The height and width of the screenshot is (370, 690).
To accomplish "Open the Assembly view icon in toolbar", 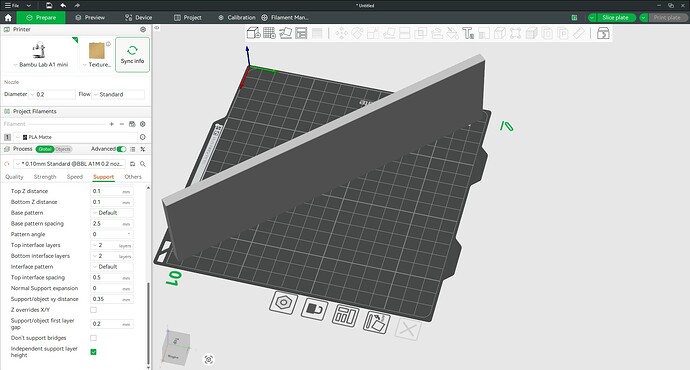I will tap(603, 33).
